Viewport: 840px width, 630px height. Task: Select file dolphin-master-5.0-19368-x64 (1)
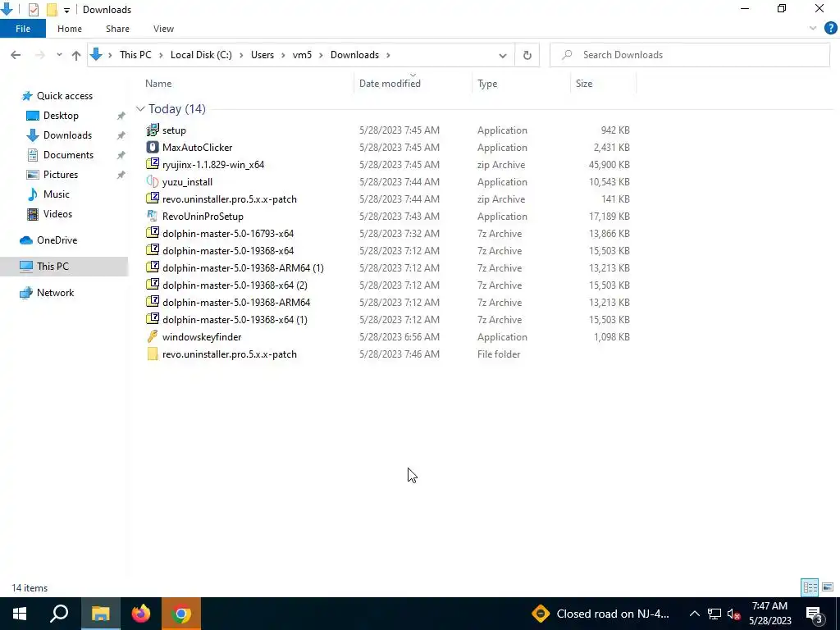pyautogui.click(x=235, y=319)
